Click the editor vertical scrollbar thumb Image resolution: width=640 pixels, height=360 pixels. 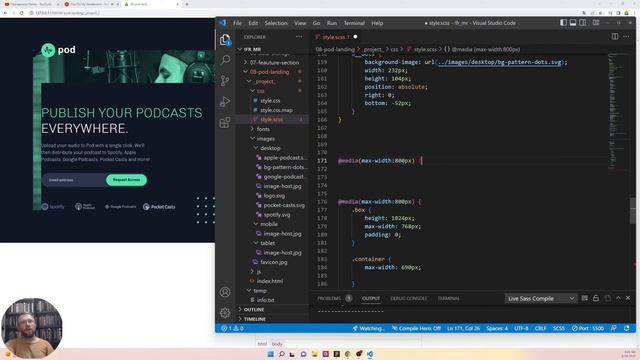pos(632,210)
